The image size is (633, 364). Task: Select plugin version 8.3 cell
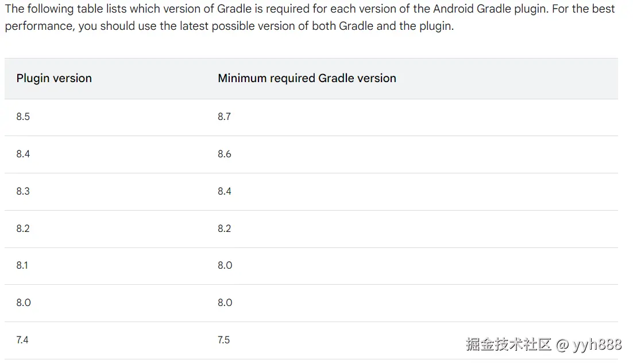23,191
